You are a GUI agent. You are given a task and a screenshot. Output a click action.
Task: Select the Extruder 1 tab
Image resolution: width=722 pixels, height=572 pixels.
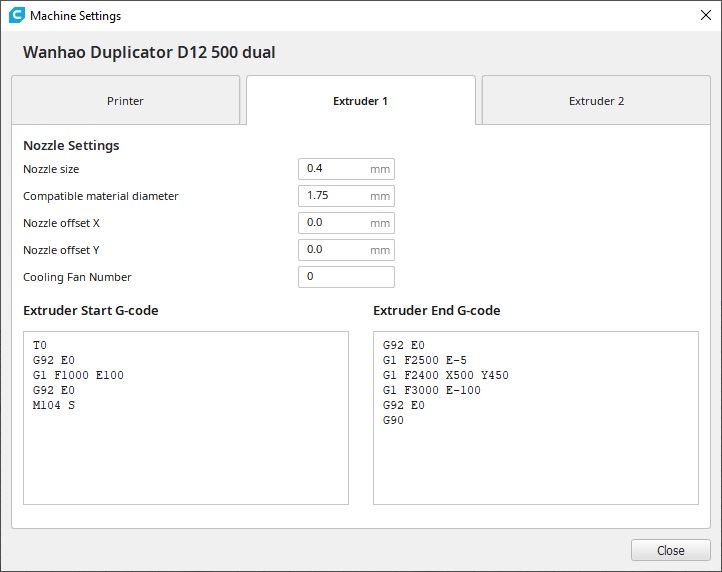(x=361, y=100)
